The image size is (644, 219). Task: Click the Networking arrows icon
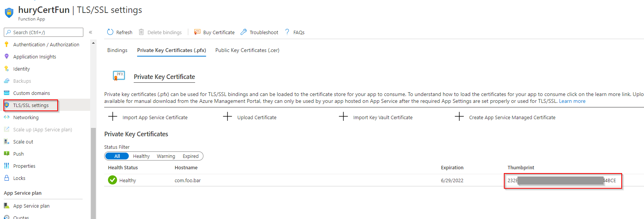tap(6, 117)
